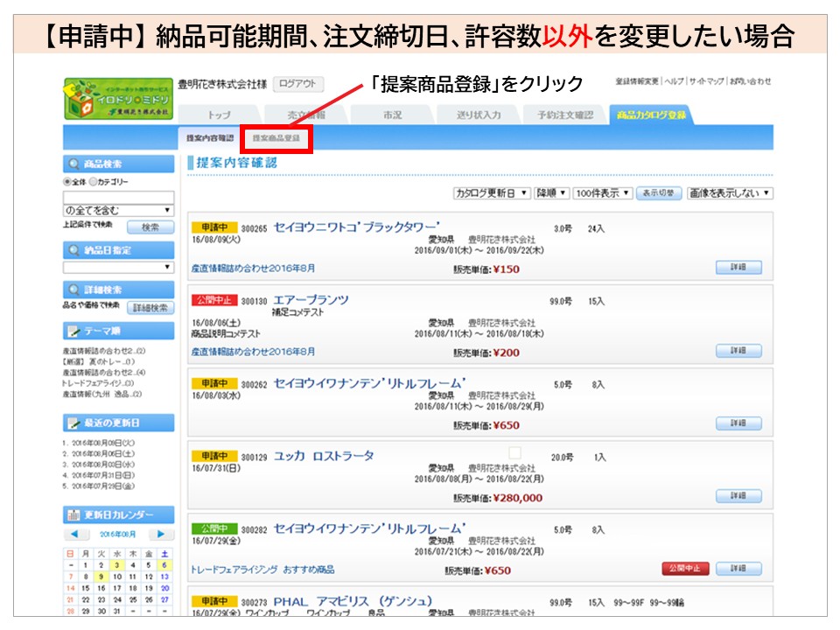Go to previous month in calendar

click(x=76, y=534)
